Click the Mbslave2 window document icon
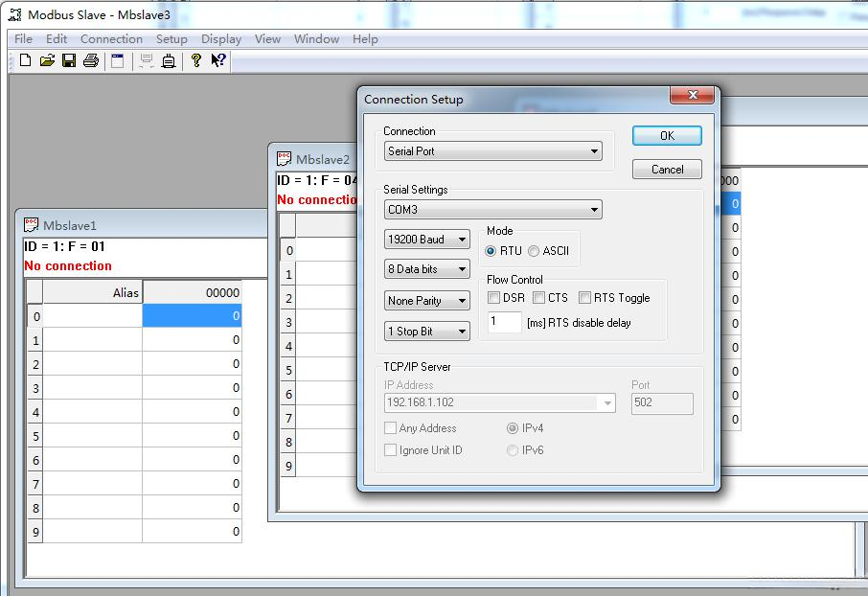868x596 pixels. click(x=284, y=159)
